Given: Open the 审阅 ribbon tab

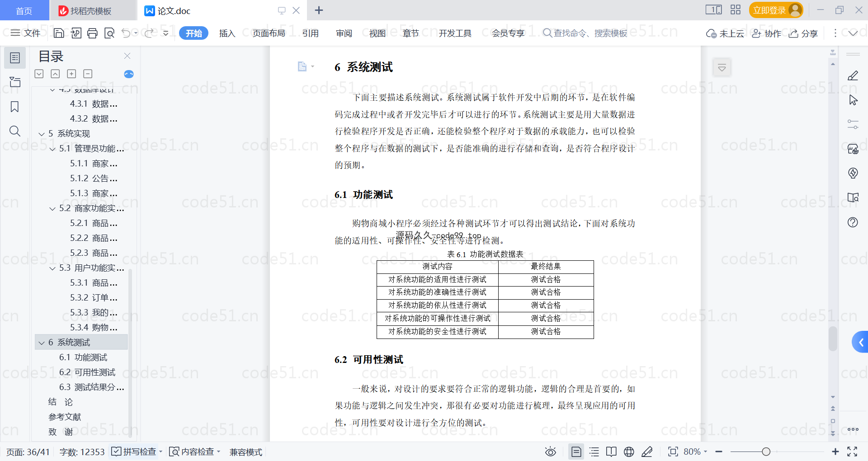Looking at the screenshot, I should point(344,33).
